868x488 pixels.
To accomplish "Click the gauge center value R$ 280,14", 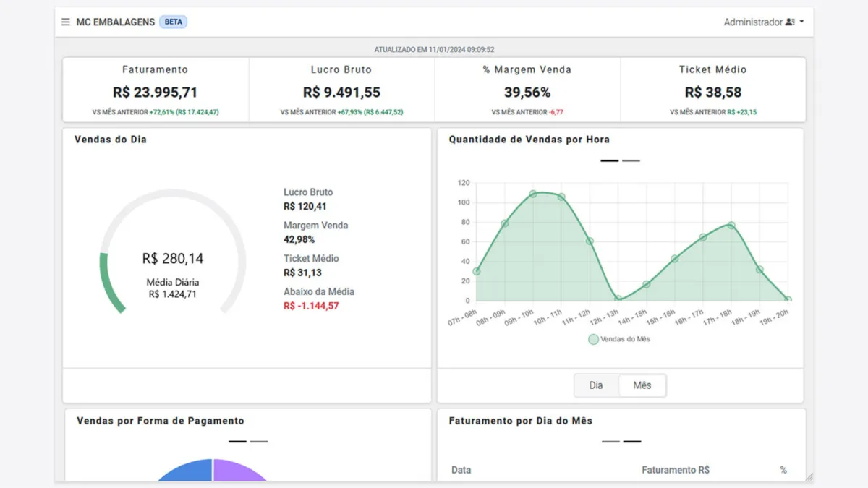I will click(x=173, y=259).
